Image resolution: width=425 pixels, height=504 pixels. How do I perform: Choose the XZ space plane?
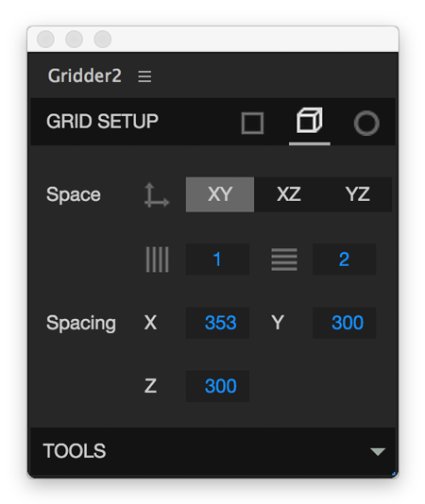click(289, 194)
